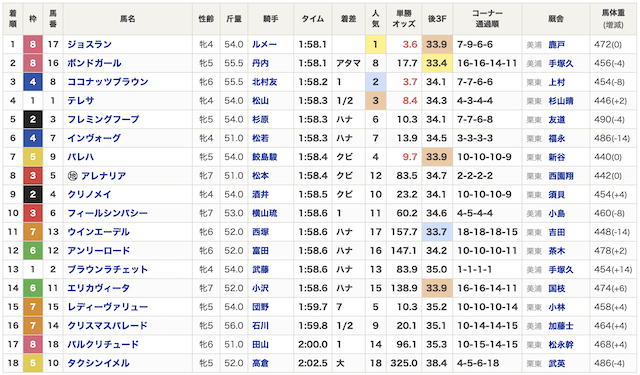Open horse link ボンドガール

94,63
